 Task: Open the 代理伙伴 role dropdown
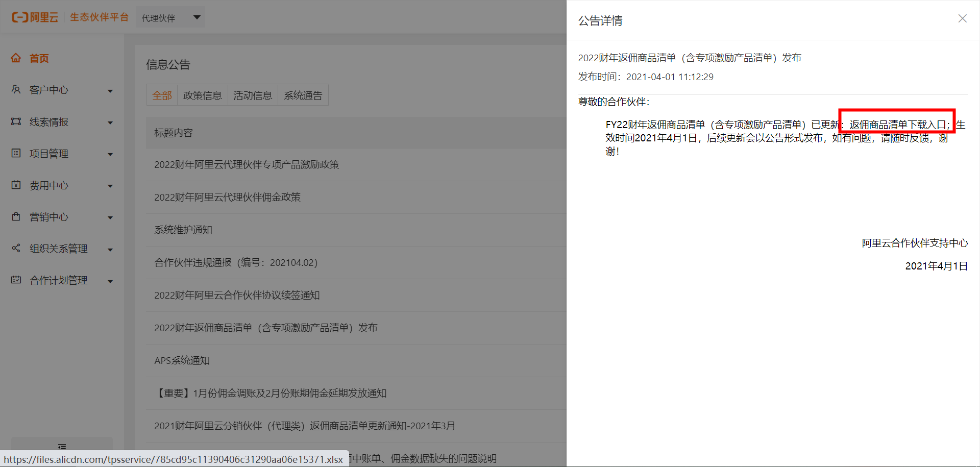click(171, 18)
